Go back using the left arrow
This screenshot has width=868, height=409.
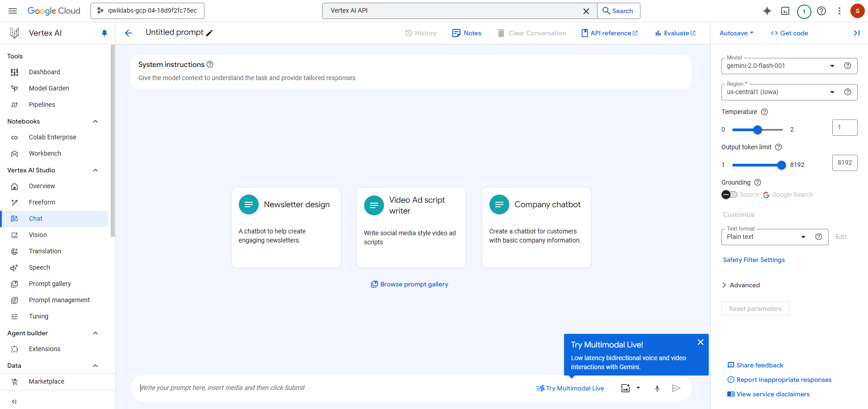(x=128, y=33)
